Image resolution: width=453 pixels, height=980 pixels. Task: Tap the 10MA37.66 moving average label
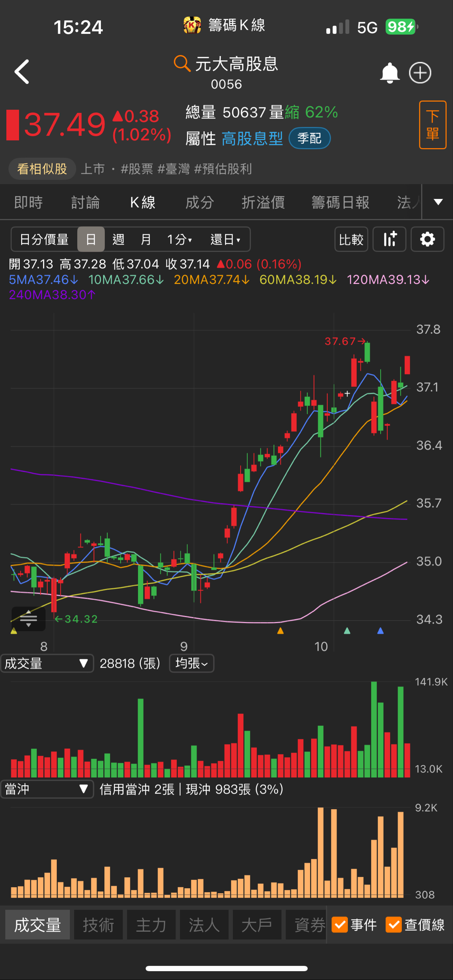[x=126, y=280]
